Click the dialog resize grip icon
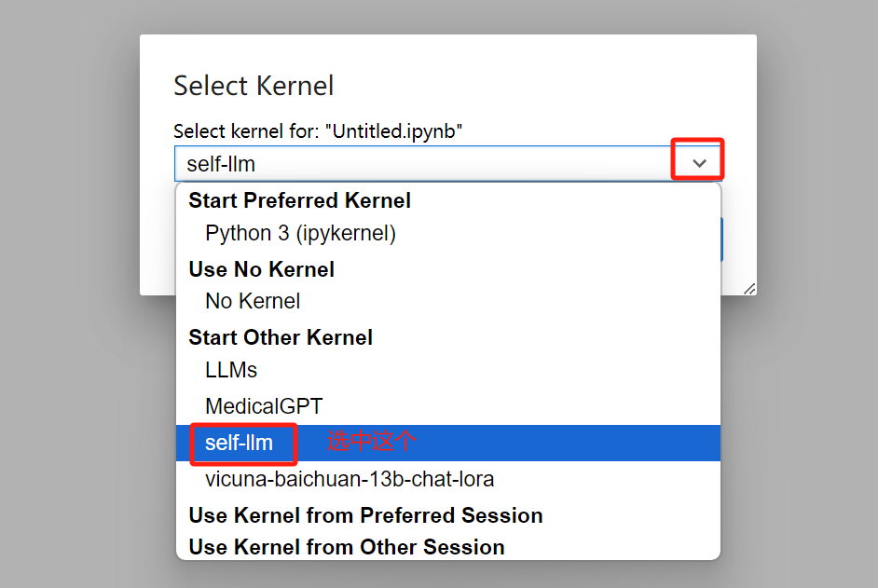The height and width of the screenshot is (588, 878). pos(749,289)
